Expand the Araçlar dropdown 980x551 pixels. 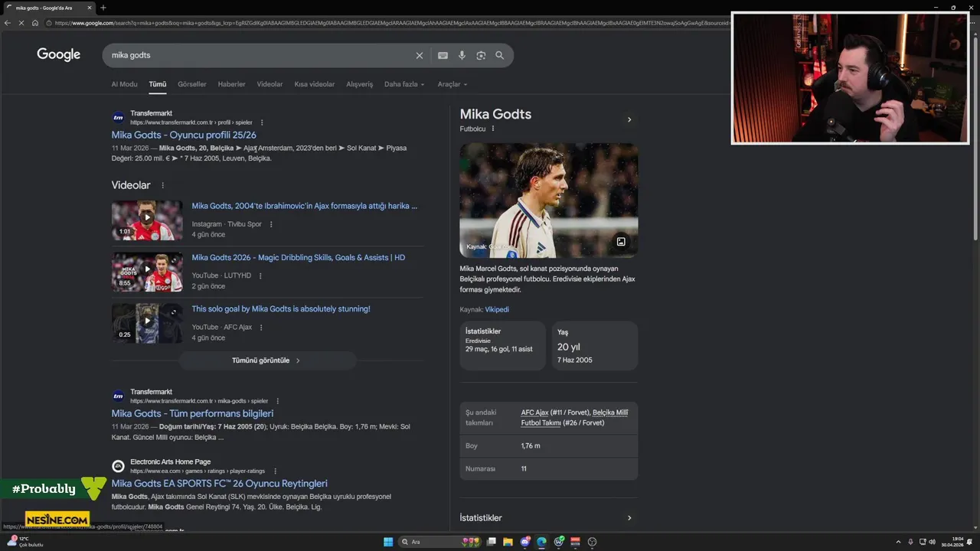[x=452, y=84]
